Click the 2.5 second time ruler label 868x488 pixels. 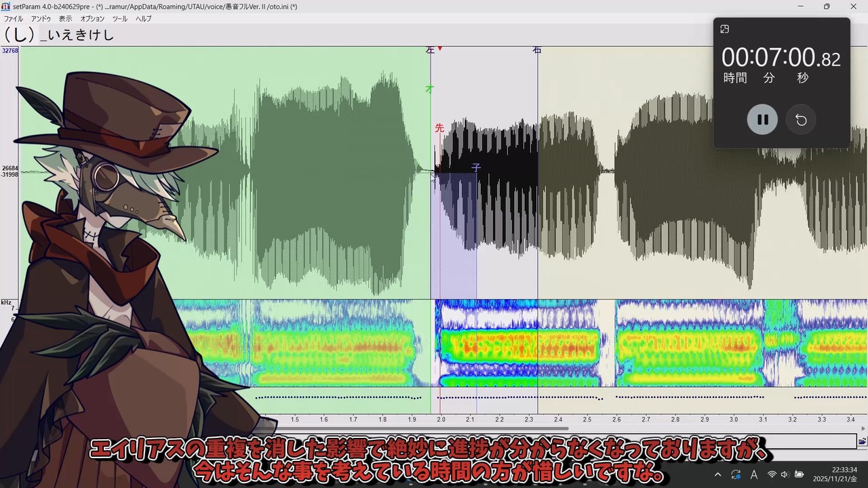[x=587, y=420]
